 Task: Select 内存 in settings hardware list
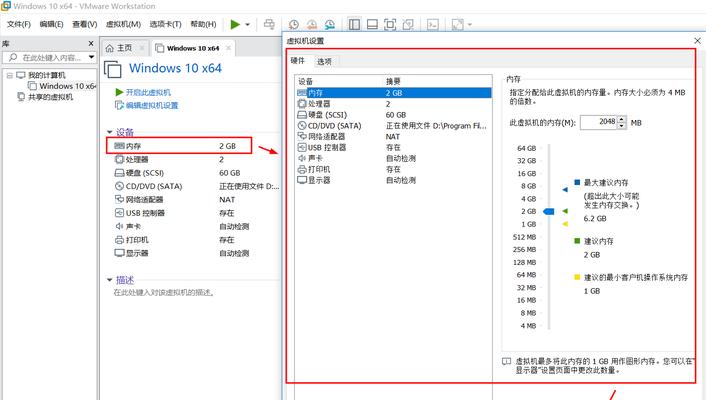394,93
